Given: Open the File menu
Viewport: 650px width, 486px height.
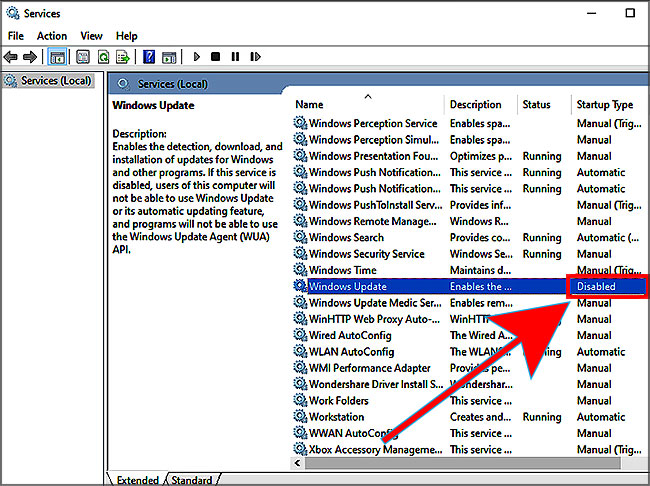Looking at the screenshot, I should [16, 36].
